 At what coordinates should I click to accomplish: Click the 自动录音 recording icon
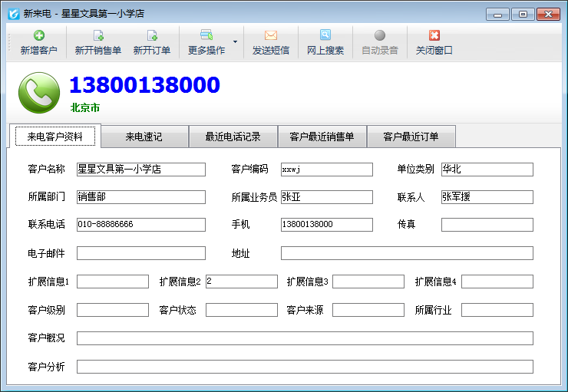coord(379,35)
